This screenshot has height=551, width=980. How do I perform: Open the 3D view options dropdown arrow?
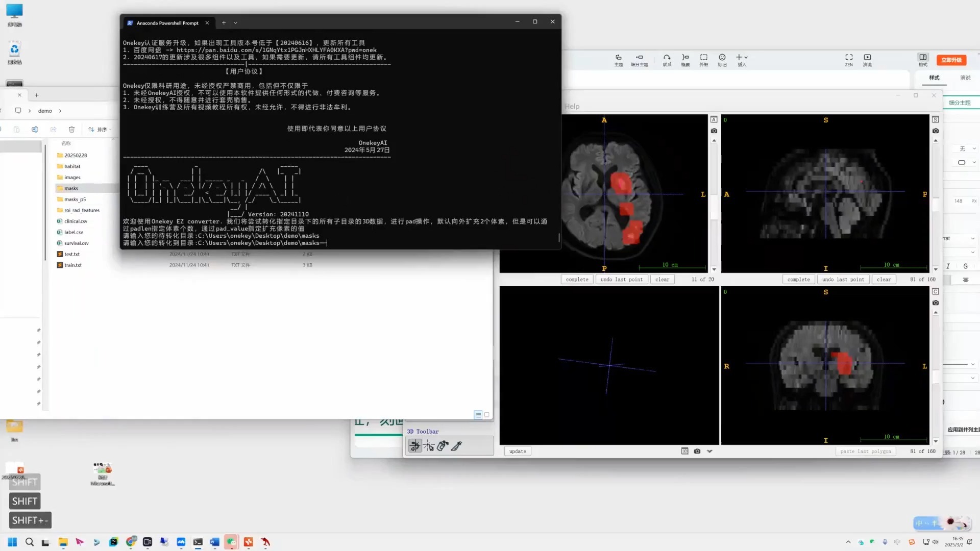(709, 451)
